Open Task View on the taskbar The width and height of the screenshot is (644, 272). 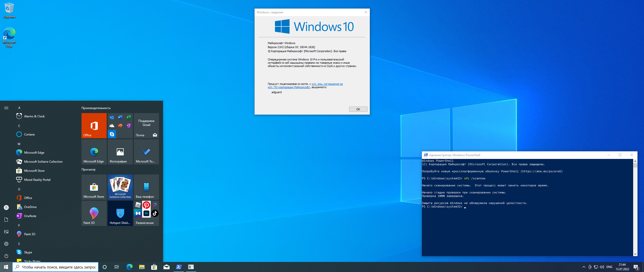117,267
